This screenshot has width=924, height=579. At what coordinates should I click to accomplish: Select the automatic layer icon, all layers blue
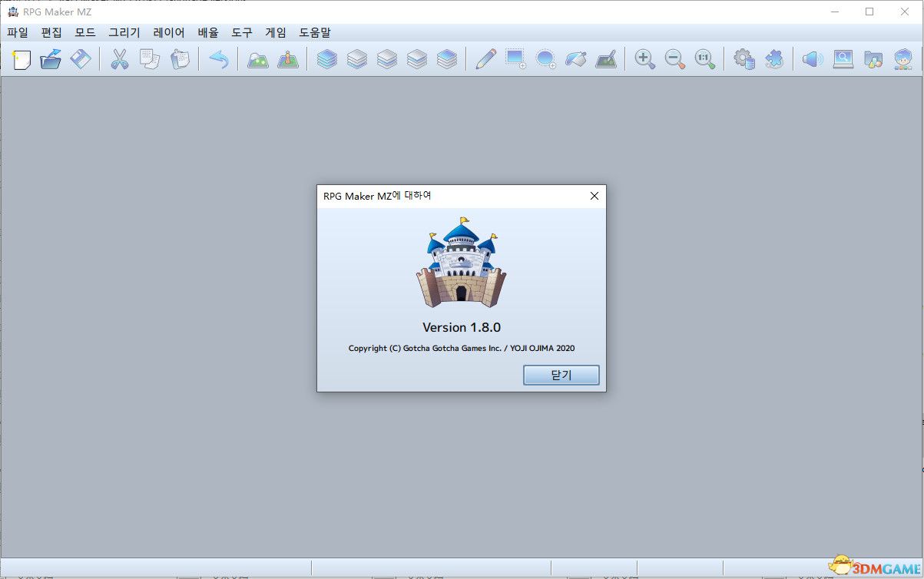[x=327, y=59]
